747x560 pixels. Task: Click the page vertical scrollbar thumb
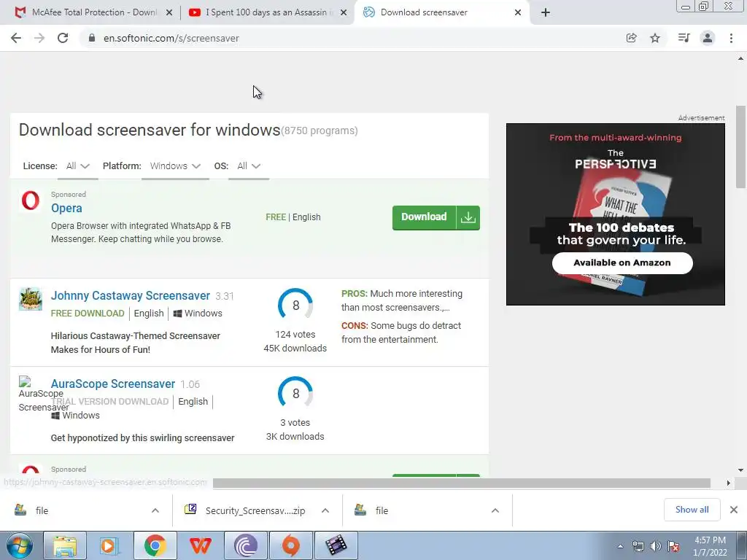(x=740, y=147)
